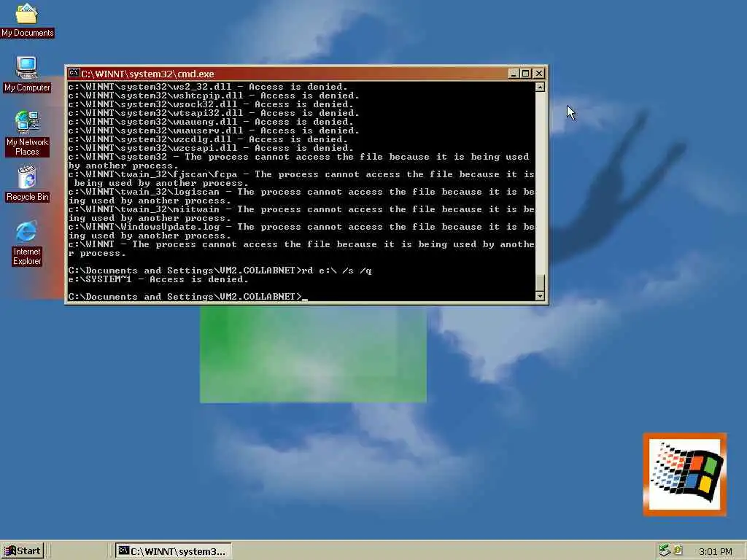Click the wzcdlg.dll access denied line
747x560 pixels.
pos(208,139)
